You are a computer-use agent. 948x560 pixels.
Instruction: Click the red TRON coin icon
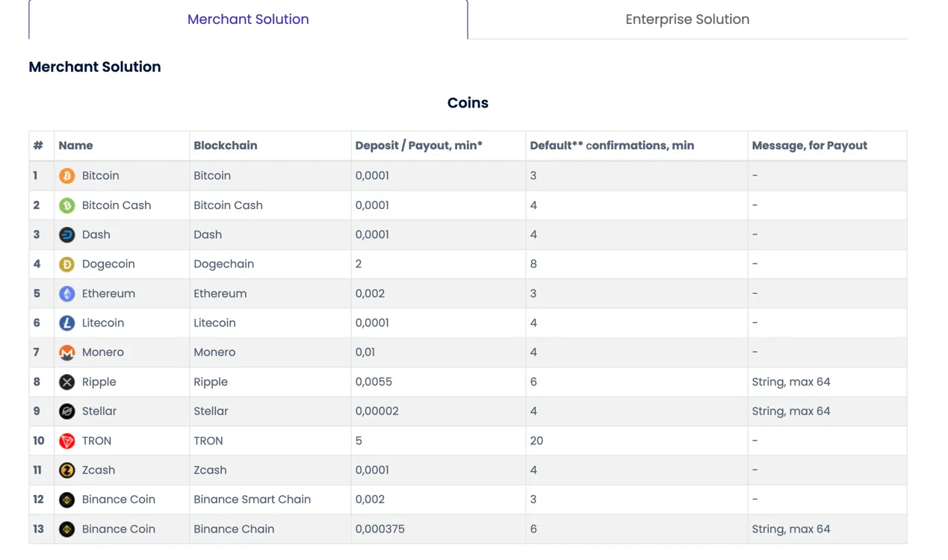[67, 441]
